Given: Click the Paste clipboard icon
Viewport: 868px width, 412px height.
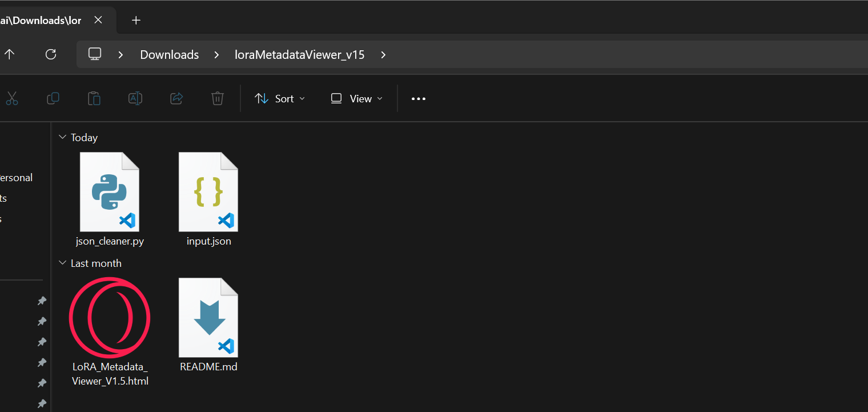Looking at the screenshot, I should pos(94,98).
